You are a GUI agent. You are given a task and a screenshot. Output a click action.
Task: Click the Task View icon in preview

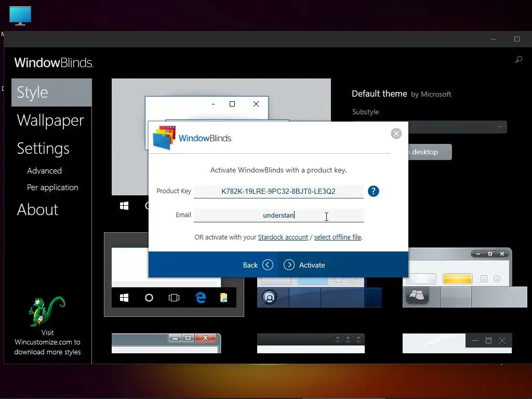pos(174,298)
